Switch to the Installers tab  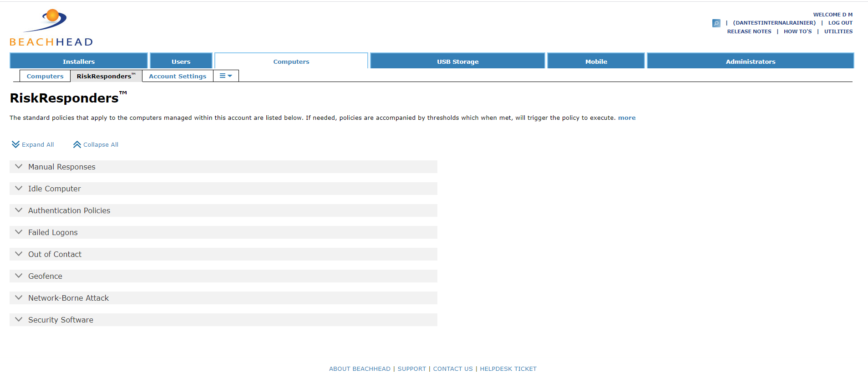coord(79,61)
